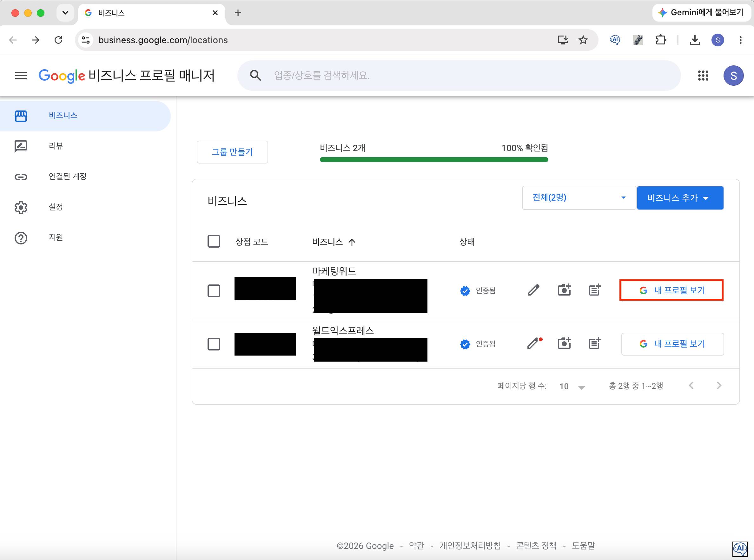The image size is (754, 560).
Task: Edit profile pencil icon for 마케팅위드
Action: (534, 290)
